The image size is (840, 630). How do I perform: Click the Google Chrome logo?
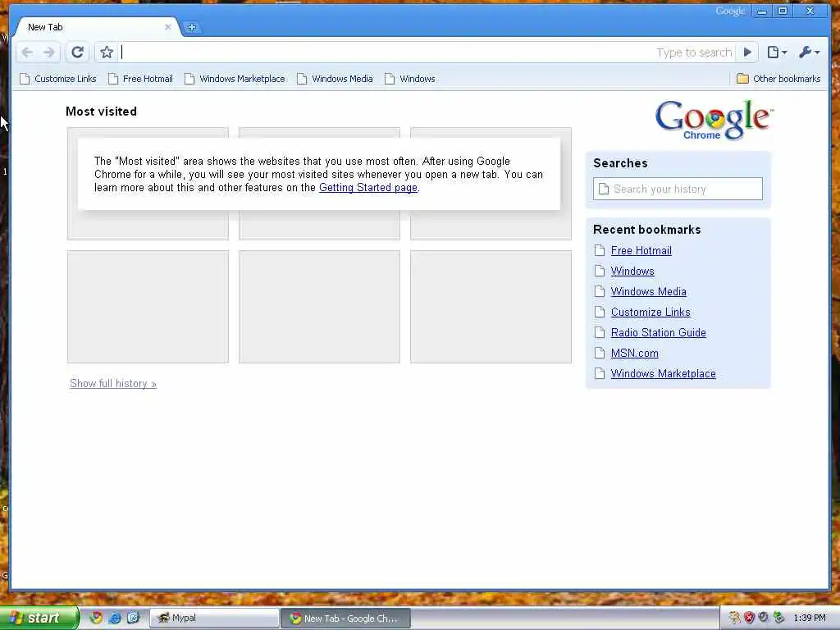(714, 120)
